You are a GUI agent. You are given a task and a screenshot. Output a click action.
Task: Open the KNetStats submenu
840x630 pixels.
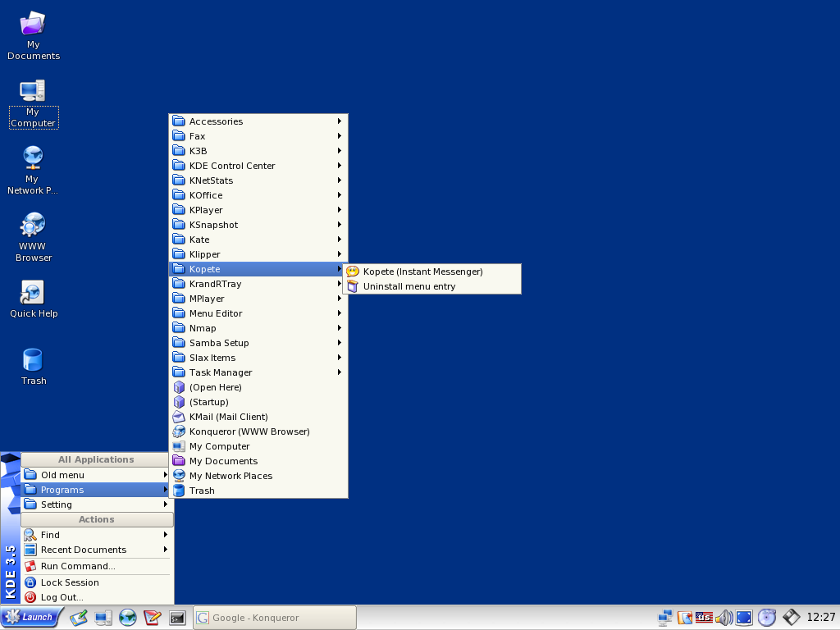pos(258,180)
